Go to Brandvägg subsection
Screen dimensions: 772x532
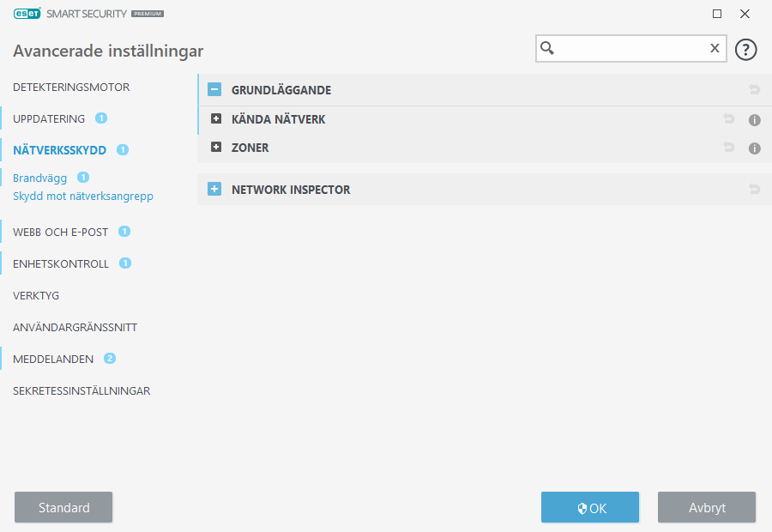[39, 178]
